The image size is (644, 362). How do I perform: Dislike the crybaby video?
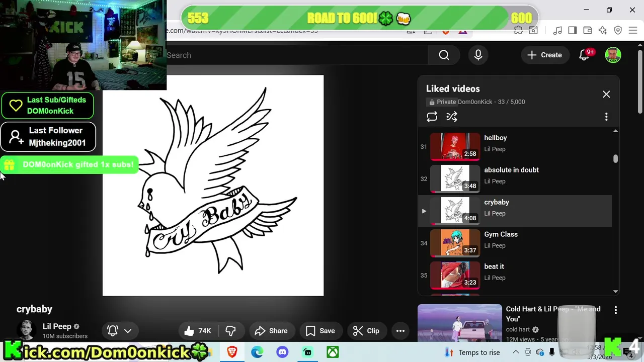[x=230, y=331]
